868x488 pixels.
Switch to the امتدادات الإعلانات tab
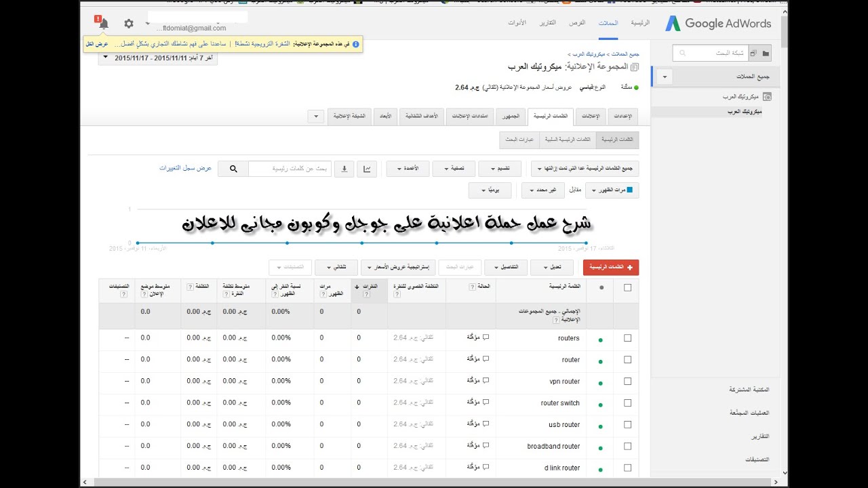click(471, 117)
